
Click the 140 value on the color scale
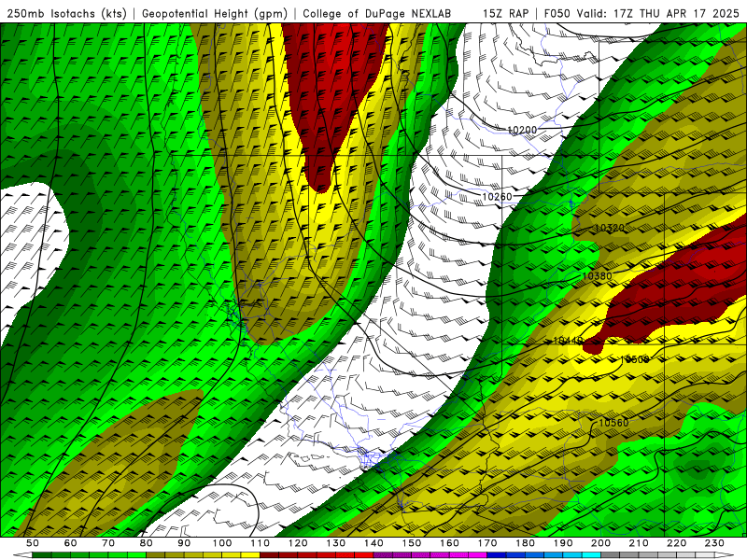coord(373,543)
